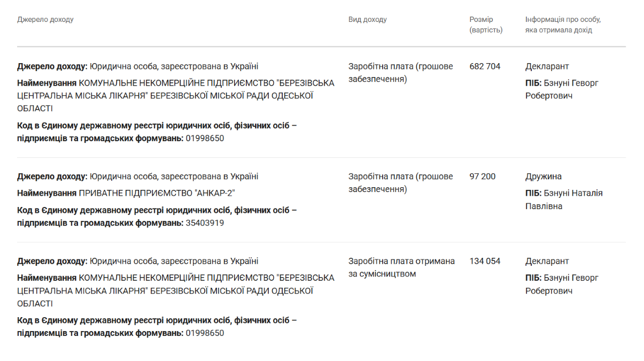Click the registry code 35403919
The height and width of the screenshot is (361, 644).
[205, 223]
